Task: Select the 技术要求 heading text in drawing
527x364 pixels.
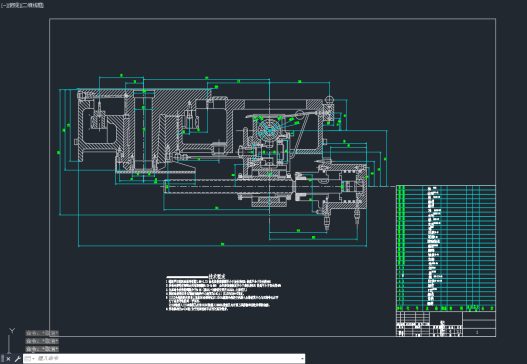Action: click(x=217, y=276)
